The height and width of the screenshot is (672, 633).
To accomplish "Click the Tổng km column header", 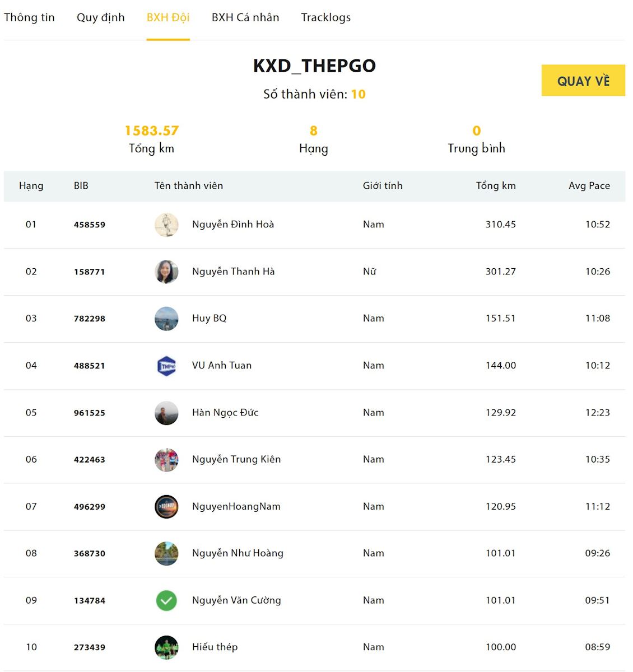I will pos(496,185).
